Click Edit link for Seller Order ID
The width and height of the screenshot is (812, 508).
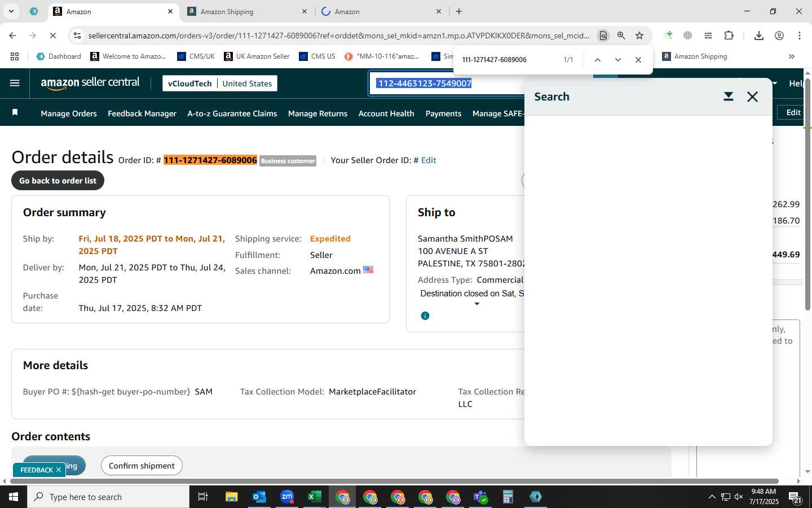point(429,160)
